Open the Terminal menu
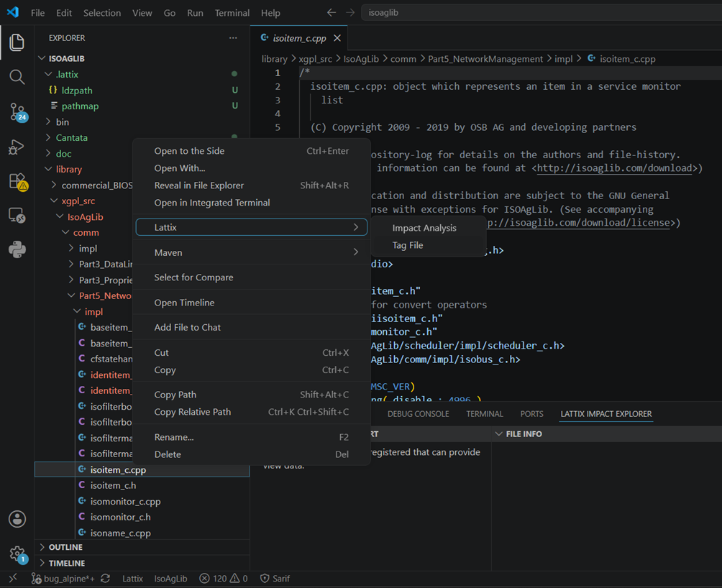 click(232, 13)
